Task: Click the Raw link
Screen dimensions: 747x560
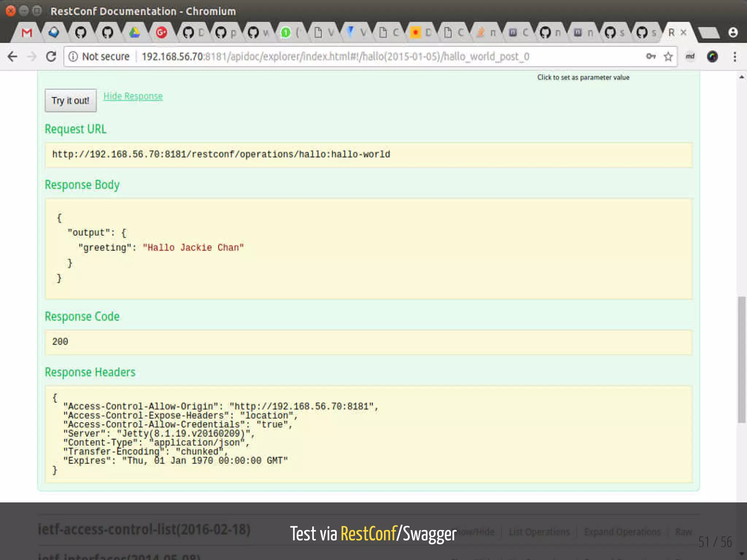Action: [684, 532]
